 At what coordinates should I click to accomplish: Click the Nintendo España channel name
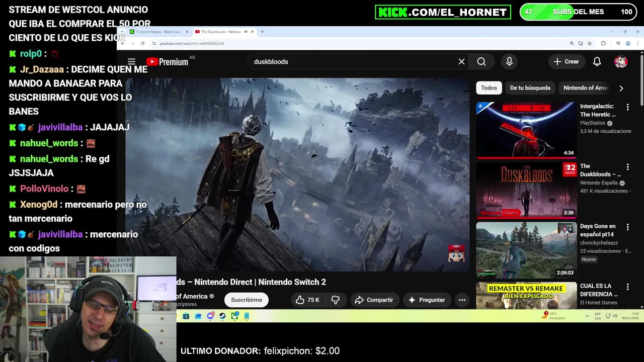(x=599, y=183)
